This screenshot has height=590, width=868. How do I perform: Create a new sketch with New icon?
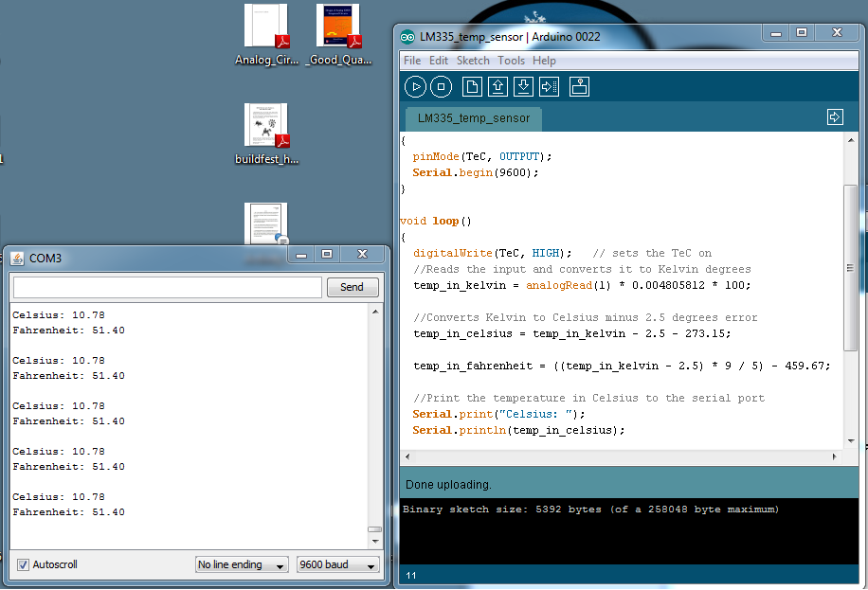[x=472, y=87]
